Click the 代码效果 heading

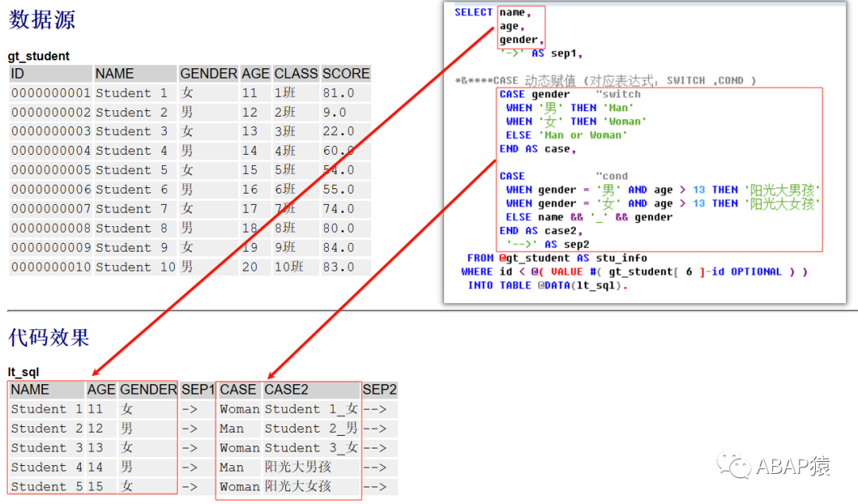point(48,337)
